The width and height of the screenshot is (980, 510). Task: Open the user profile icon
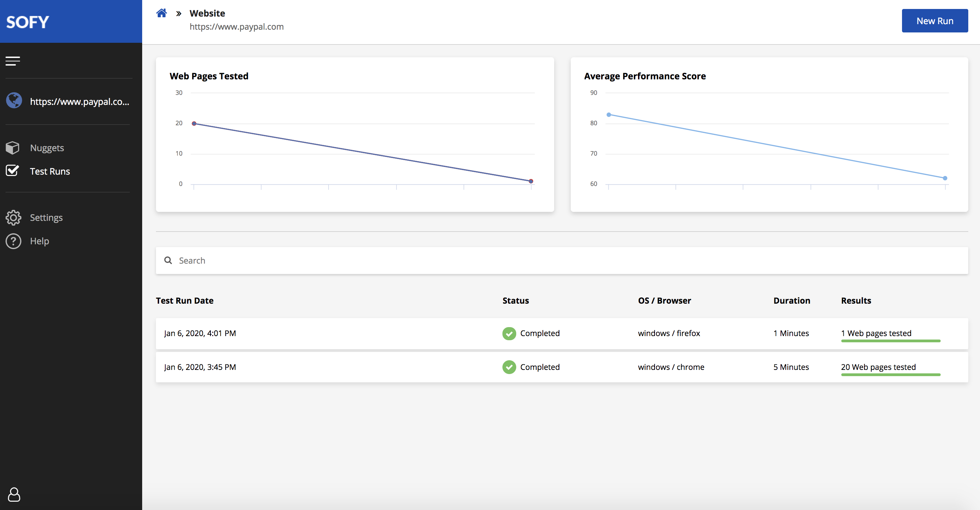coord(14,494)
